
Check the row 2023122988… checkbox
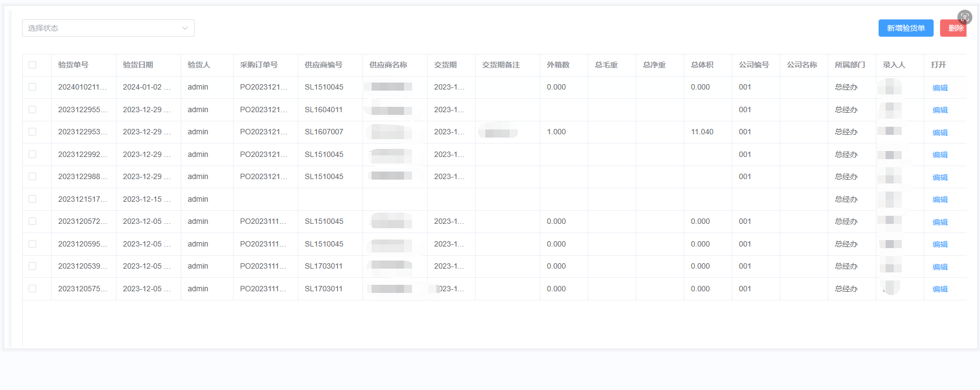click(32, 176)
